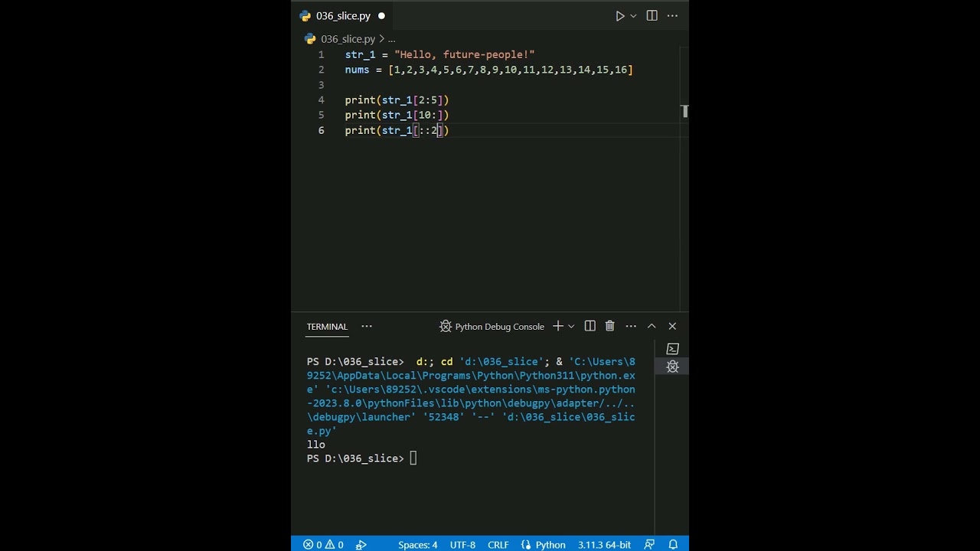
Task: Open terminal panel More Actions ellipsis
Action: [x=631, y=326]
